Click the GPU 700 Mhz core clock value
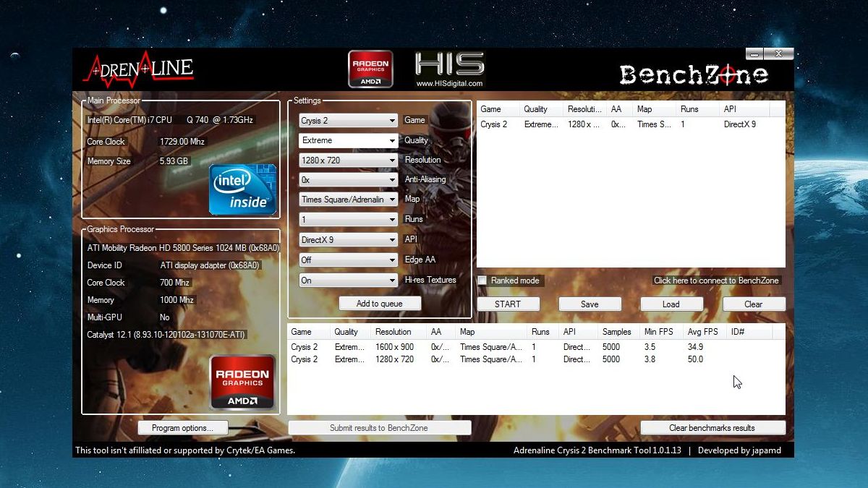This screenshot has width=868, height=488. click(x=174, y=283)
